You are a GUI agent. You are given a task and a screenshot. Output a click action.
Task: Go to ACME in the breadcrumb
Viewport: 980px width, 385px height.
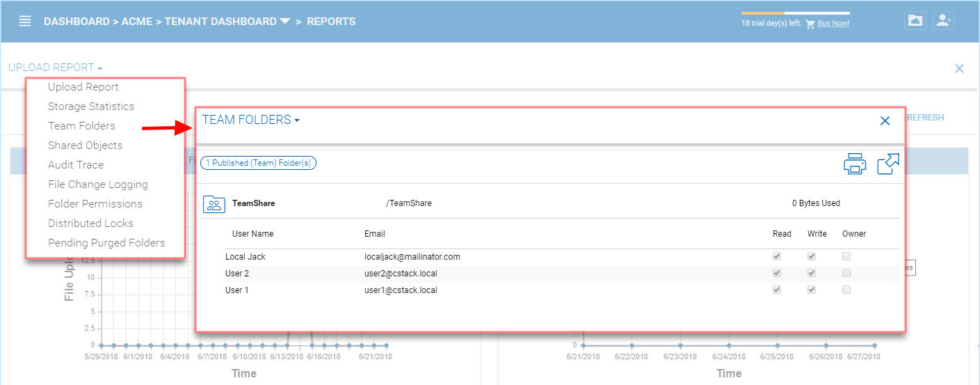136,22
